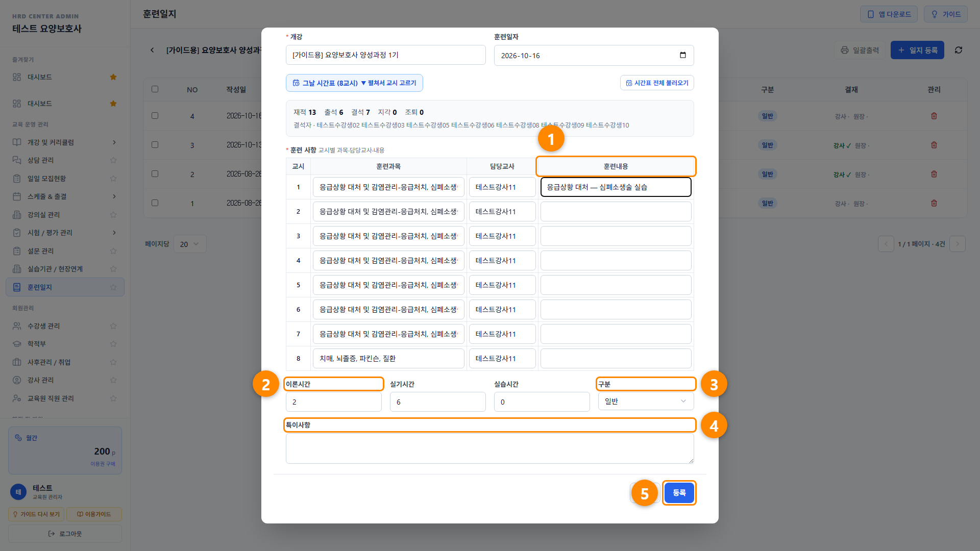Expand the 그날 시간표 (8교시) selector
980x551 pixels.
pyautogui.click(x=354, y=83)
